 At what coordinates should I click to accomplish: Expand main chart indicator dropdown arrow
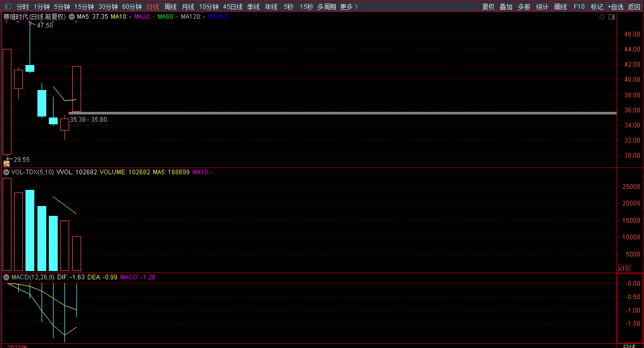point(71,17)
